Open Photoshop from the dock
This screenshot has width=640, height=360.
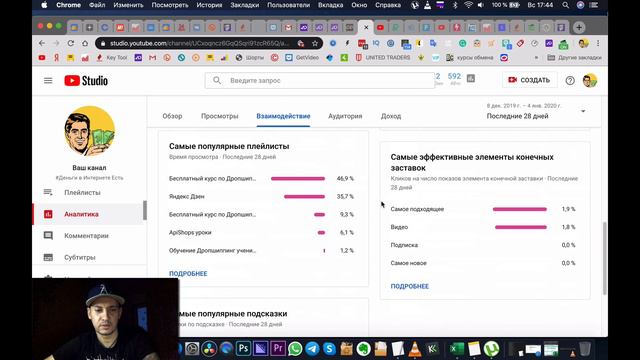click(243, 349)
